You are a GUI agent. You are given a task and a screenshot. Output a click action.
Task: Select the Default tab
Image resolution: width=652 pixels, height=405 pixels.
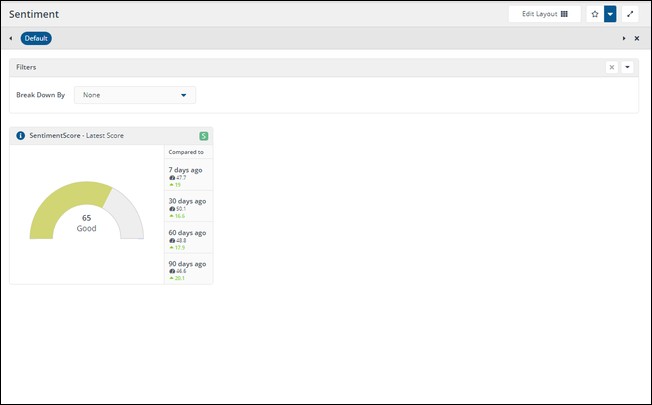[36, 38]
